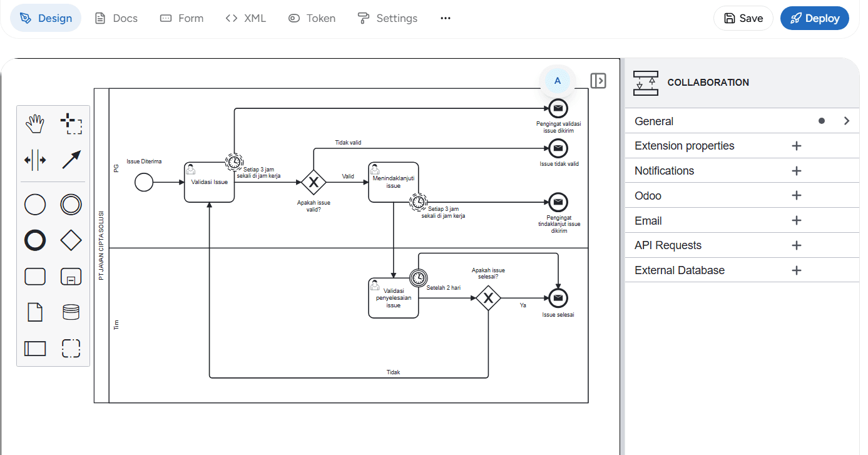Select the Issue tidak valid end event

pos(558,148)
